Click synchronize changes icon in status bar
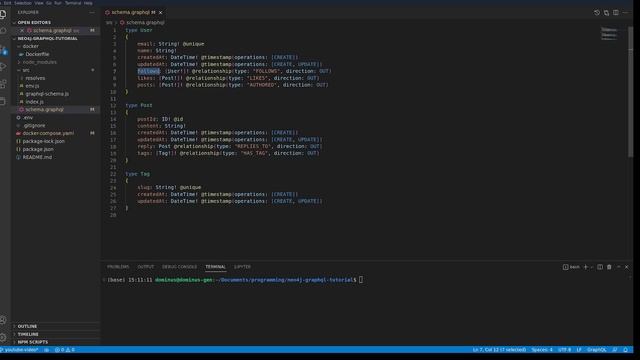The height and width of the screenshot is (360, 640). point(47,350)
